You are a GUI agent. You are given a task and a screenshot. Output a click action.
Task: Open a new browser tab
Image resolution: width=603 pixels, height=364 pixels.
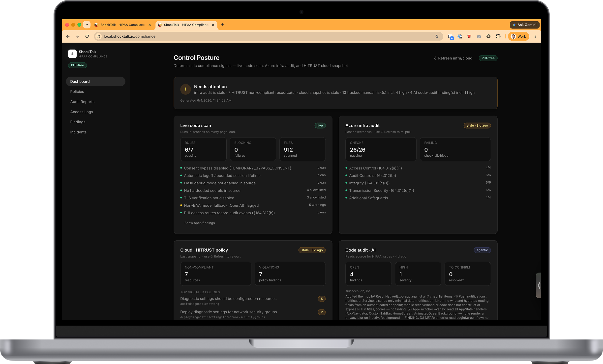[223, 25]
